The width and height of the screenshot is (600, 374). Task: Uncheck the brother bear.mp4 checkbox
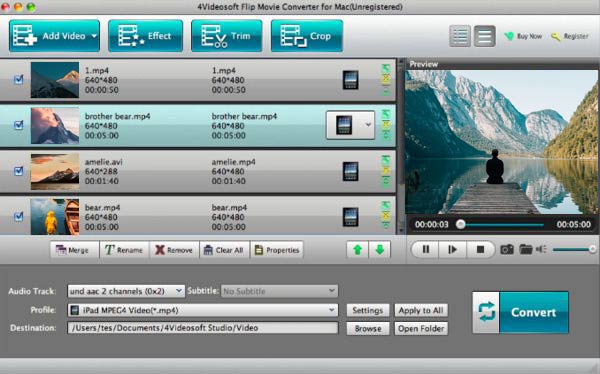tap(18, 125)
